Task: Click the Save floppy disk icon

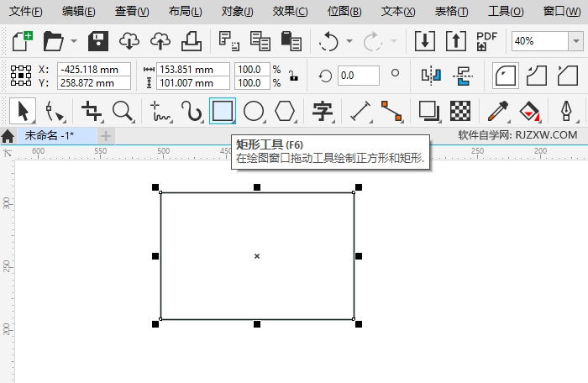Action: click(x=98, y=40)
